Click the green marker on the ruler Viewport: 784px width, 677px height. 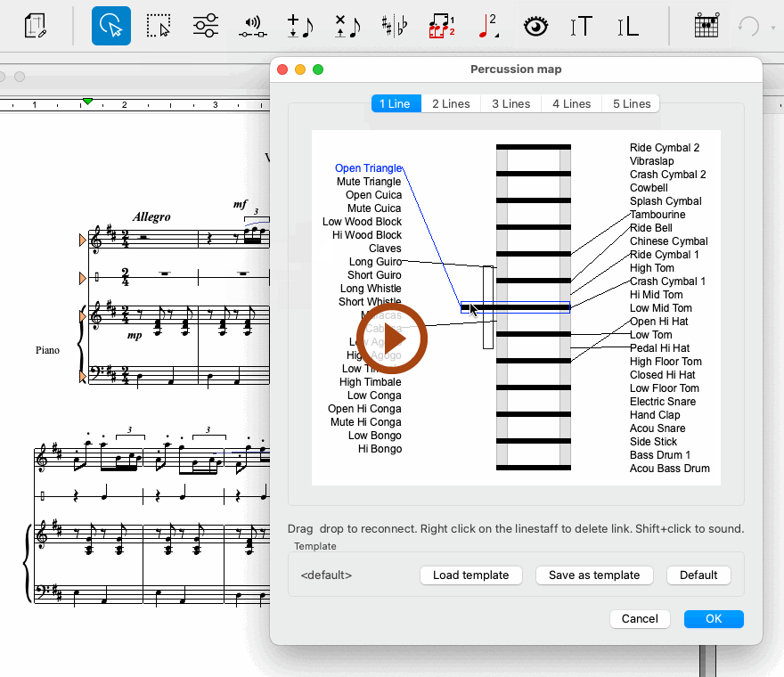pyautogui.click(x=87, y=102)
